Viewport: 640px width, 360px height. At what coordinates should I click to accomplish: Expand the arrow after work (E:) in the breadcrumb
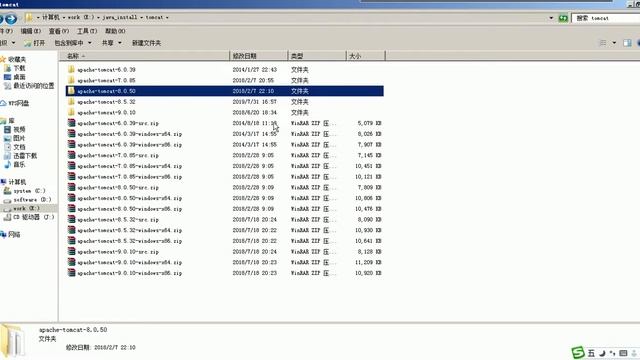click(98, 18)
